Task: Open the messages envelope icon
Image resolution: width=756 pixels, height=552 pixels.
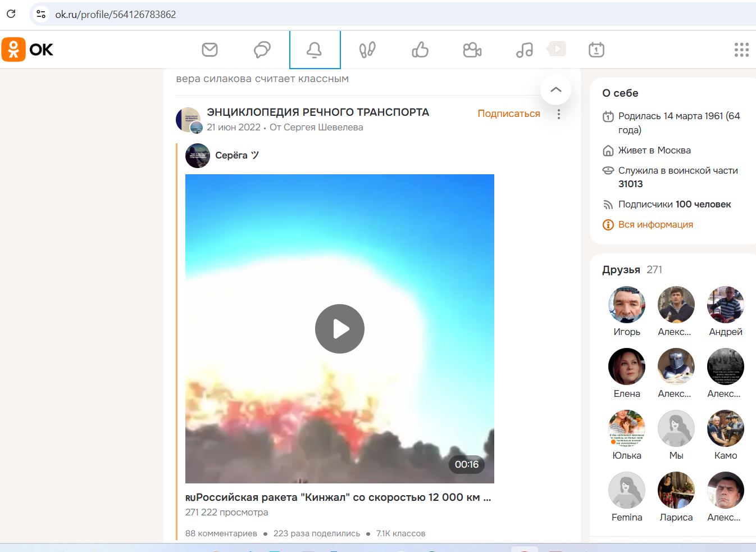Action: pyautogui.click(x=210, y=50)
